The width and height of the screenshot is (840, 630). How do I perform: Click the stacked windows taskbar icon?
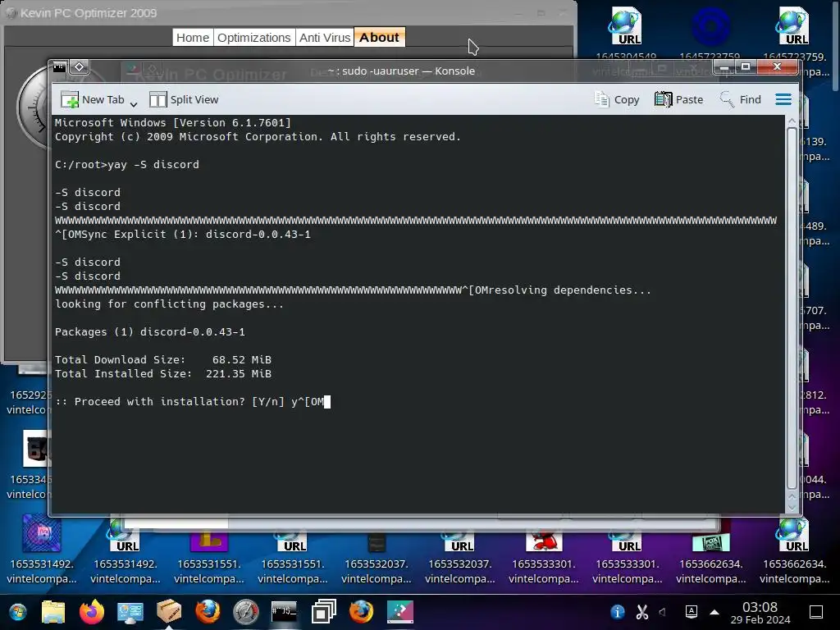click(323, 612)
